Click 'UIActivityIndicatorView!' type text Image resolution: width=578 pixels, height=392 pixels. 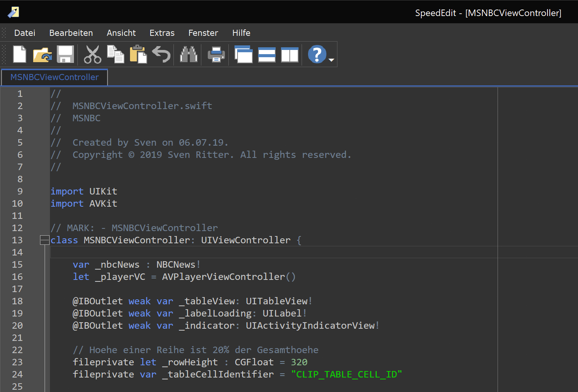(313, 325)
